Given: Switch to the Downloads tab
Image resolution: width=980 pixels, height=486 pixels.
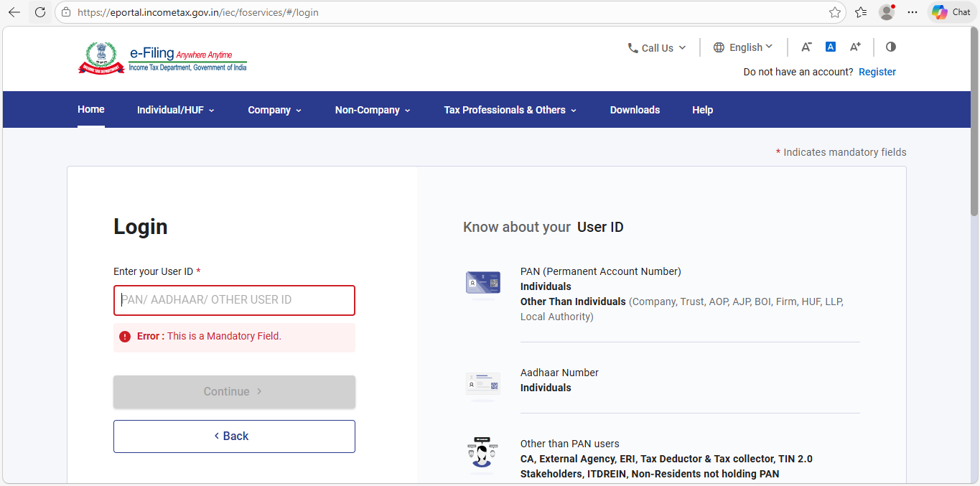Looking at the screenshot, I should pyautogui.click(x=635, y=109).
